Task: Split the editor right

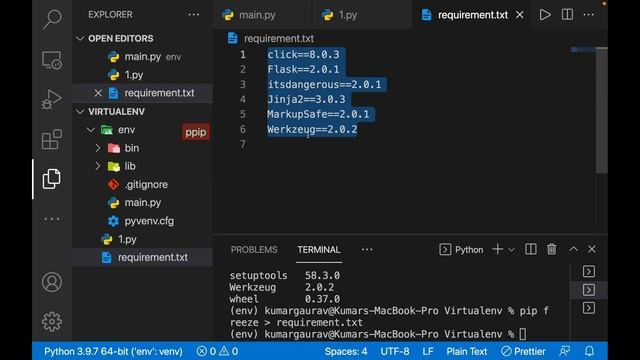Action: pyautogui.click(x=567, y=15)
